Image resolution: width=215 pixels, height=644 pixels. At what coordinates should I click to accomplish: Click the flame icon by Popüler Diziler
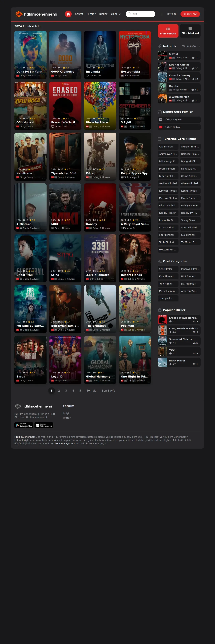tap(160, 310)
